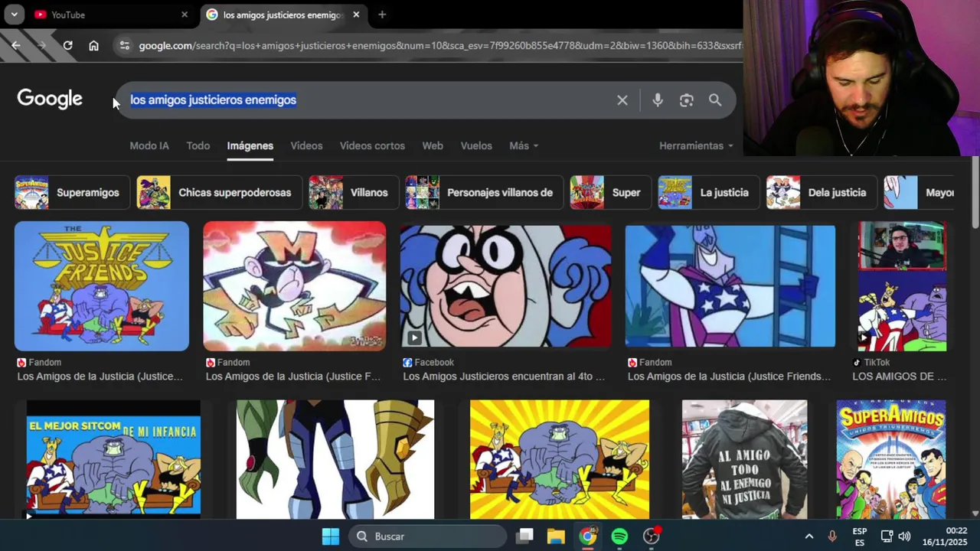
Task: Open the Major Glory flying image
Action: (x=295, y=286)
